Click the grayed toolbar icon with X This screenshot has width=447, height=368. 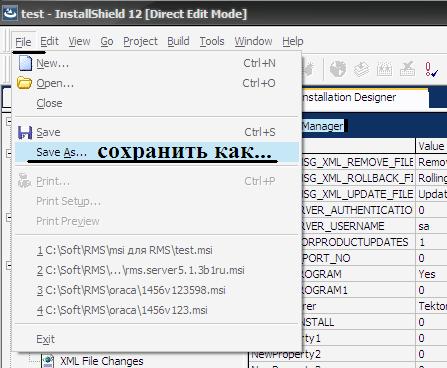click(x=407, y=69)
